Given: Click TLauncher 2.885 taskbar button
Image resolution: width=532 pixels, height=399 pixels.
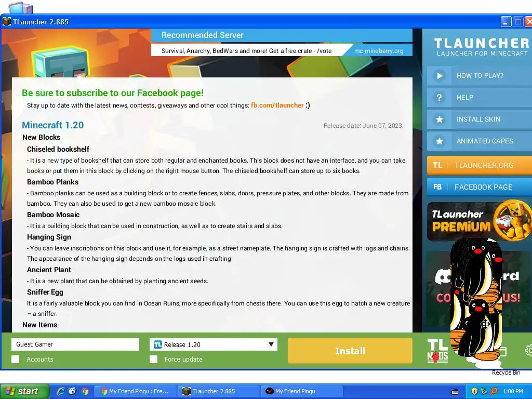Looking at the screenshot, I should 219,391.
